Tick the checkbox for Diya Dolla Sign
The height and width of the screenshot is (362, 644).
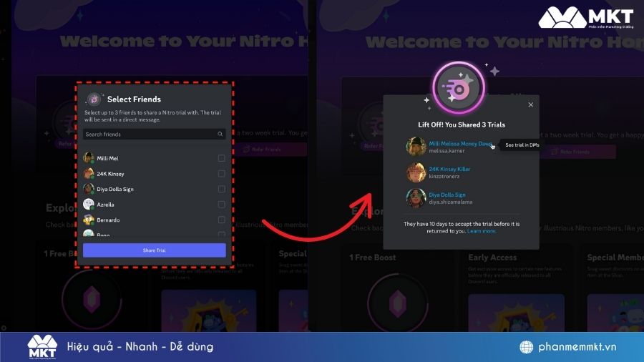[x=221, y=189]
